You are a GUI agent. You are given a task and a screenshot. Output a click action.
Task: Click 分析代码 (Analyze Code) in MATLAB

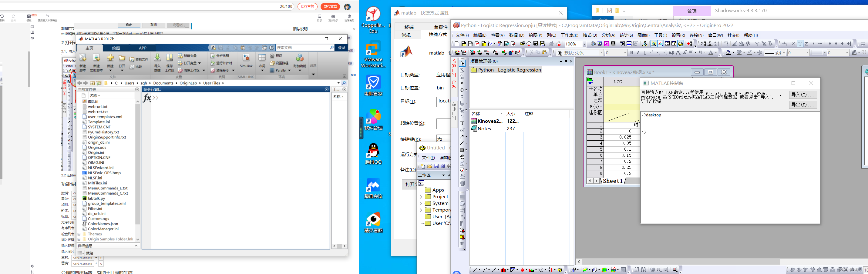point(220,55)
